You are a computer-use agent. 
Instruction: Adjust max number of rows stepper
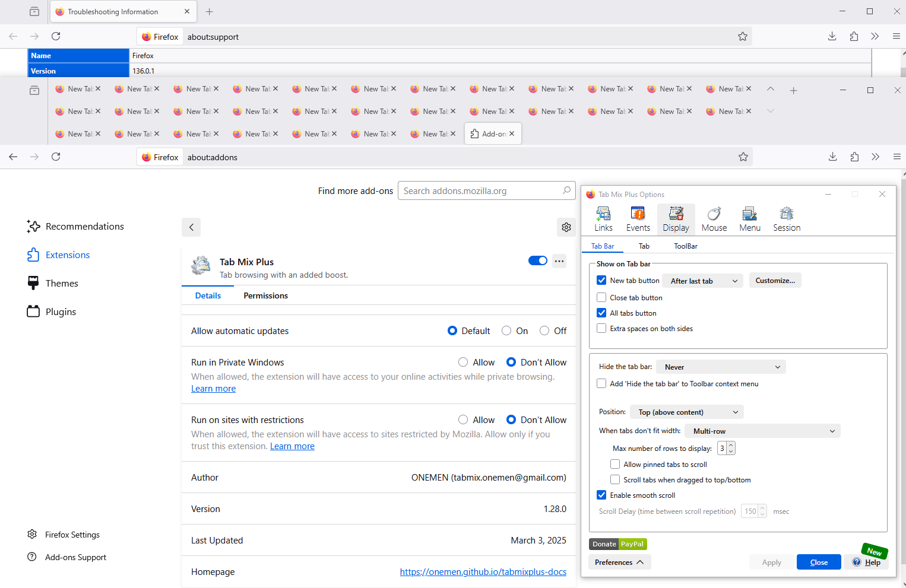731,449
